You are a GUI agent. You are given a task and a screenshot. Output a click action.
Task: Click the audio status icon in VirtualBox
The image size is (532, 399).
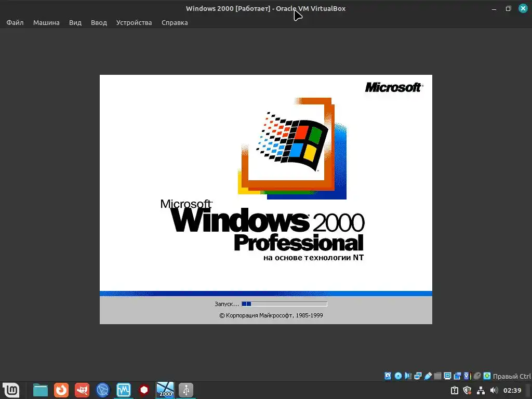pos(408,376)
